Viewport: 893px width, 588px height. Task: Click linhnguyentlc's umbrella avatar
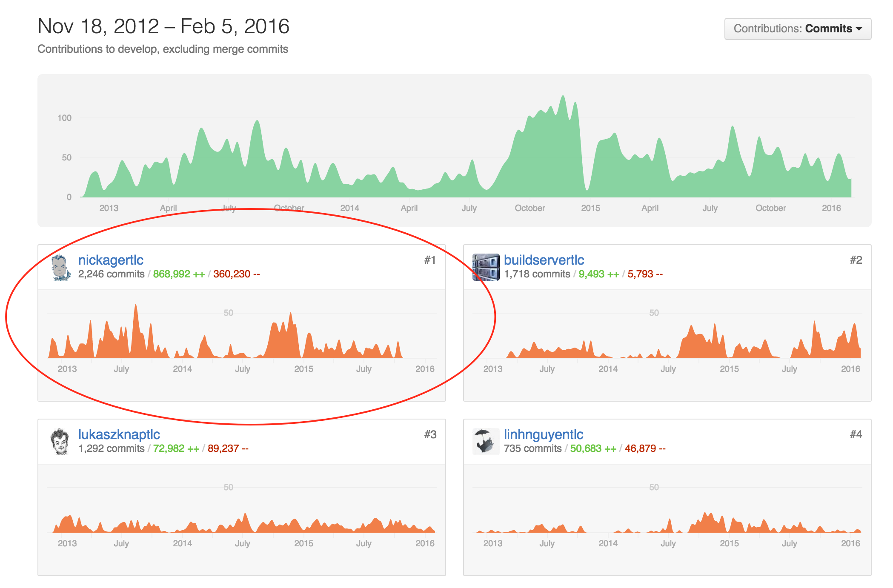(486, 442)
